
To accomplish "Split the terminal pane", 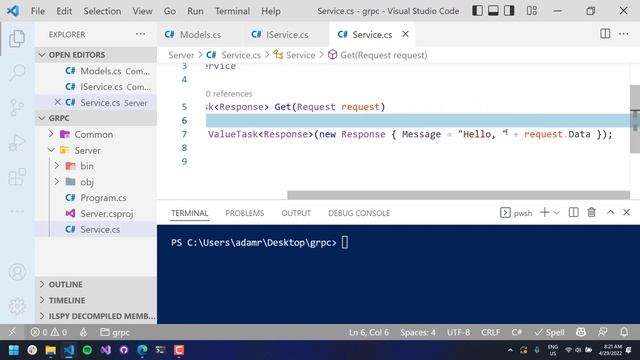I will coord(573,212).
